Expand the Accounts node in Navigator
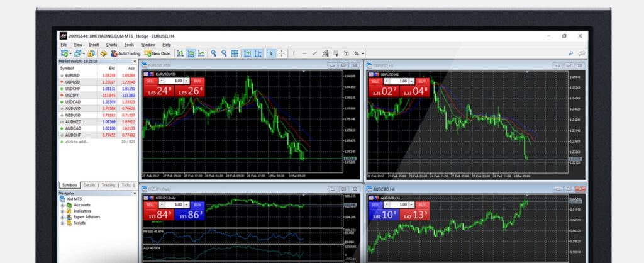Image resolution: width=644 pixels, height=263 pixels. tap(62, 204)
